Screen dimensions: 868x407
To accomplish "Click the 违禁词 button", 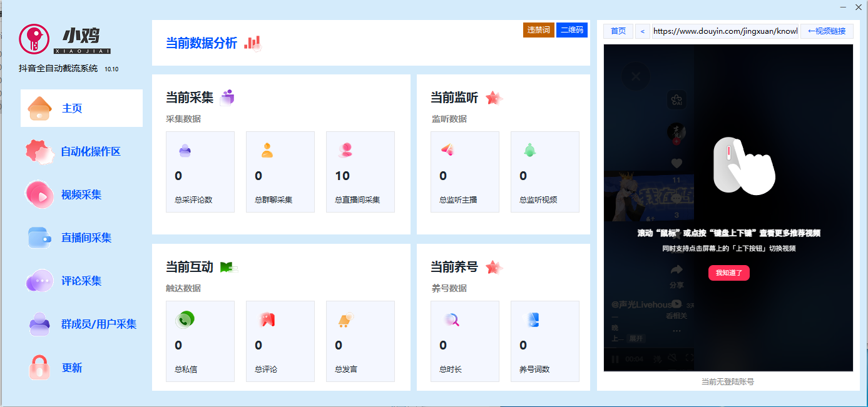I will (x=538, y=30).
